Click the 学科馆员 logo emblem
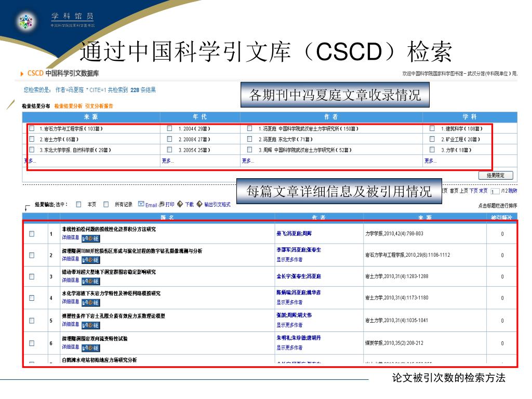This screenshot has height=399, width=532. pyautogui.click(x=26, y=21)
